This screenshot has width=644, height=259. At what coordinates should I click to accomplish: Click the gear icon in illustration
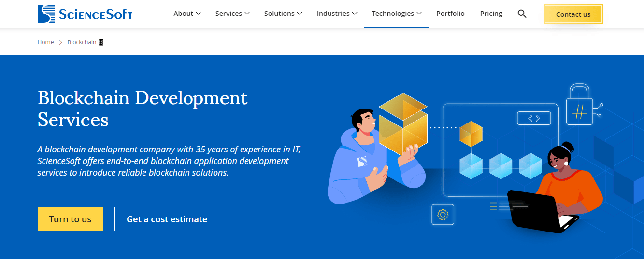click(443, 215)
